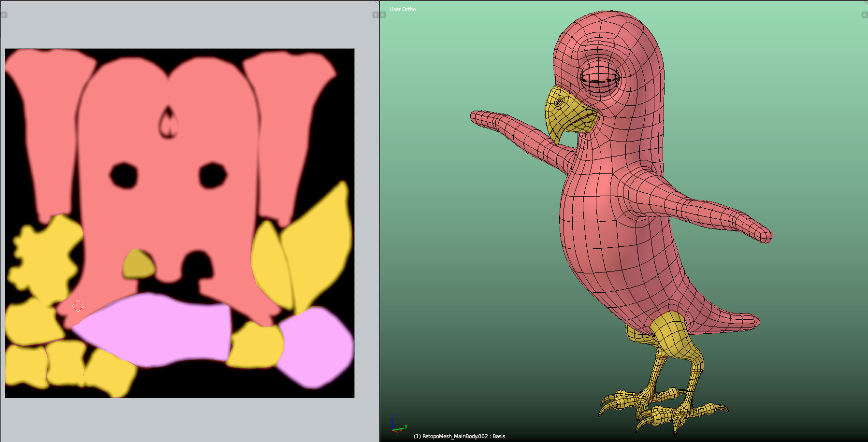Open the collapsed region via plus icon near image editor's top-right
This screenshot has width=868, height=442.
coord(376,15)
